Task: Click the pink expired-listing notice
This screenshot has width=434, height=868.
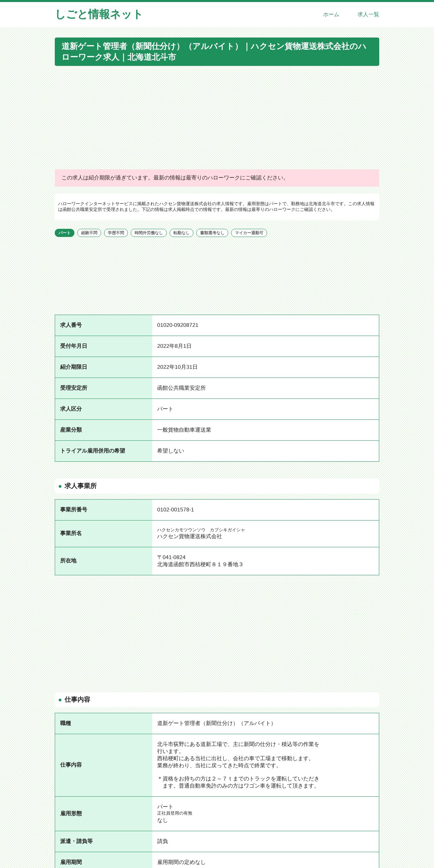Action: [217, 178]
